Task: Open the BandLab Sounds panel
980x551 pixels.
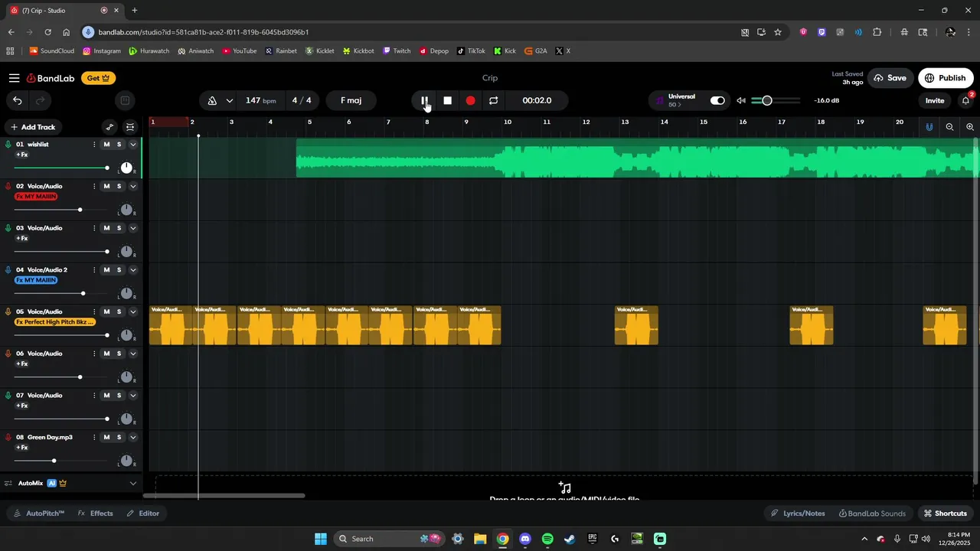Action: click(872, 514)
